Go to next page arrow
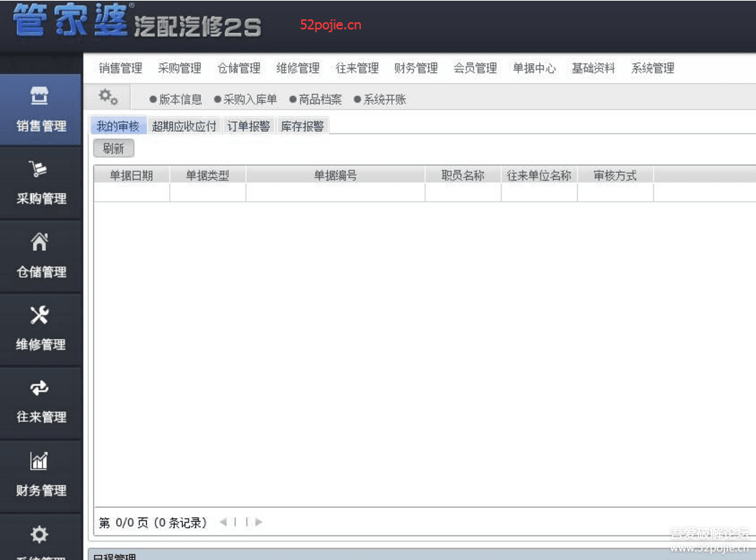 258,522
